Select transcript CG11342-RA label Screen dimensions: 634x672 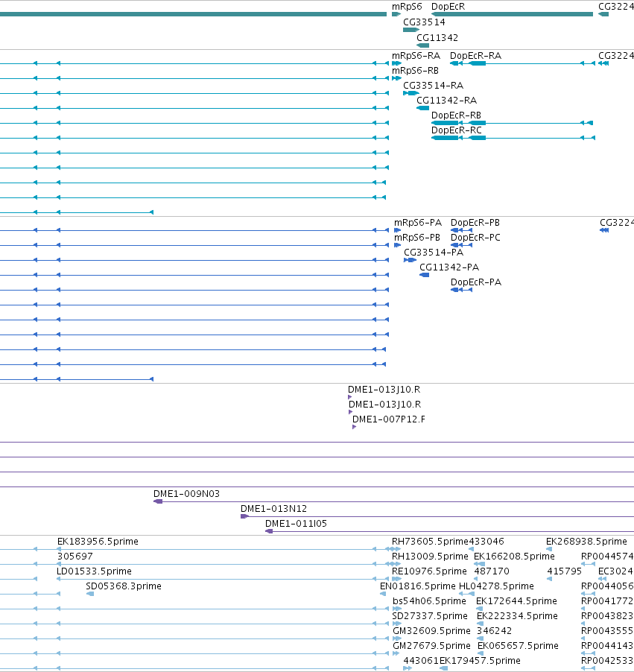(x=447, y=101)
